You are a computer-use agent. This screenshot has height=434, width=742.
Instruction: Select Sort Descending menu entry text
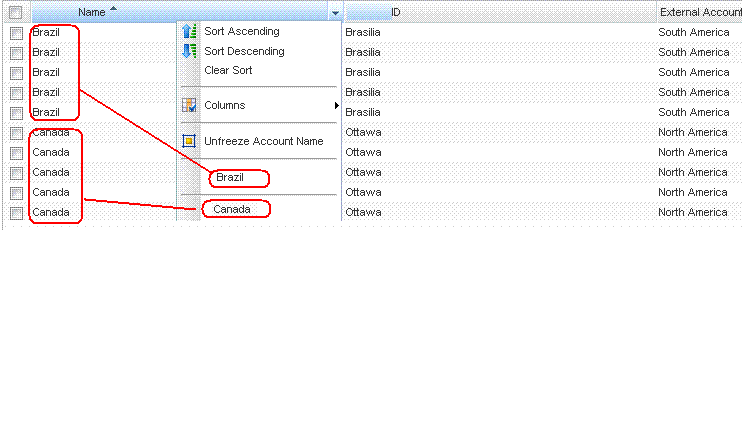(x=244, y=51)
